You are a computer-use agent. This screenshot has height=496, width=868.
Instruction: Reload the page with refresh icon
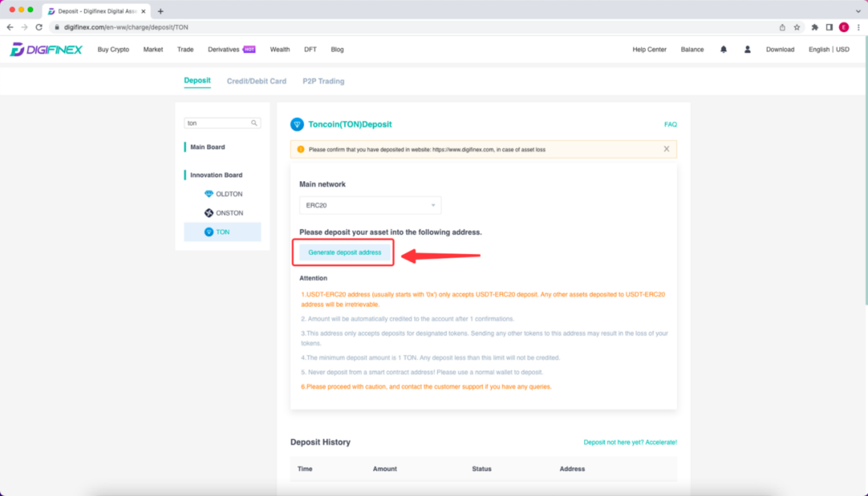39,27
